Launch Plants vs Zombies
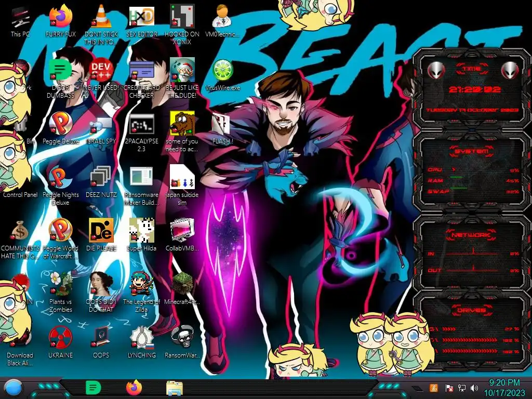Viewport: 532px width, 399px height. point(60,284)
